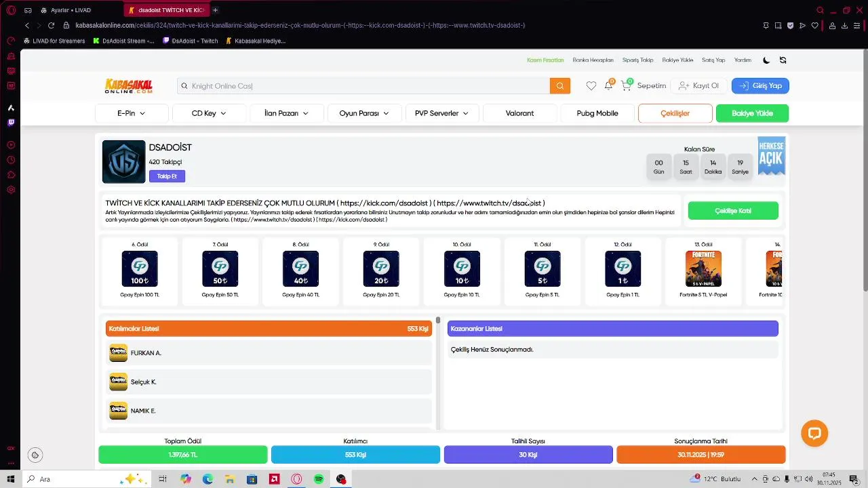868x488 pixels.
Task: Toggle dark mode with the moon icon
Action: pyautogui.click(x=766, y=60)
